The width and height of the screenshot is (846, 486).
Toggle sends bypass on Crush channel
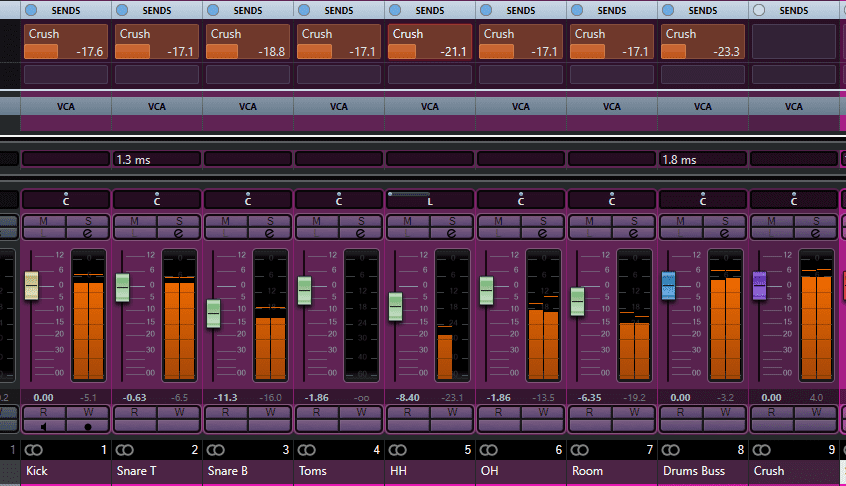pyautogui.click(x=759, y=10)
